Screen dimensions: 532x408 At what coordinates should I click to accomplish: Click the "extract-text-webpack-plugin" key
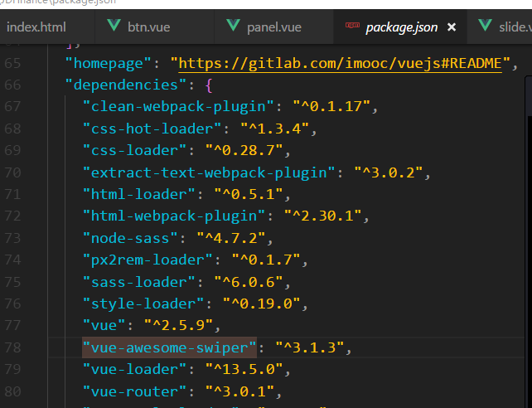click(x=209, y=172)
